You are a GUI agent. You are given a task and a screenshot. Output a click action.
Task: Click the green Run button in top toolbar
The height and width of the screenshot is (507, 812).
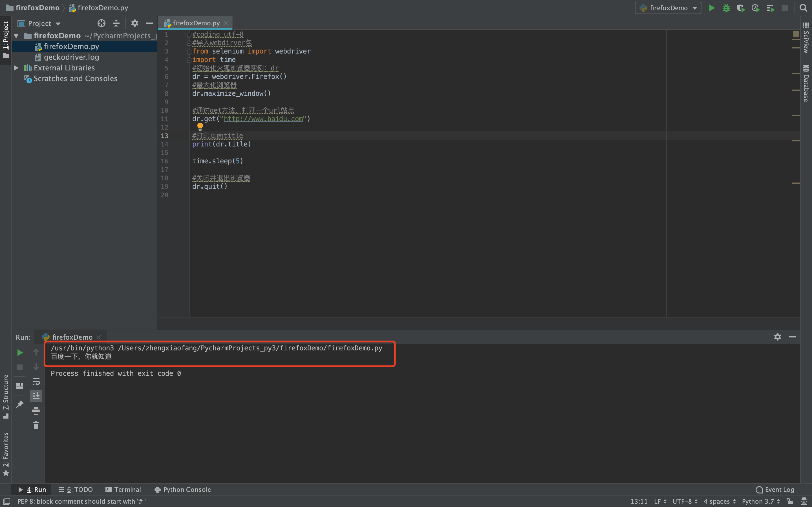point(712,8)
